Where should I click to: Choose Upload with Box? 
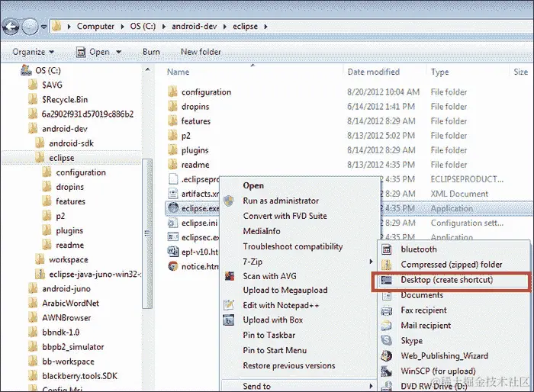click(273, 320)
